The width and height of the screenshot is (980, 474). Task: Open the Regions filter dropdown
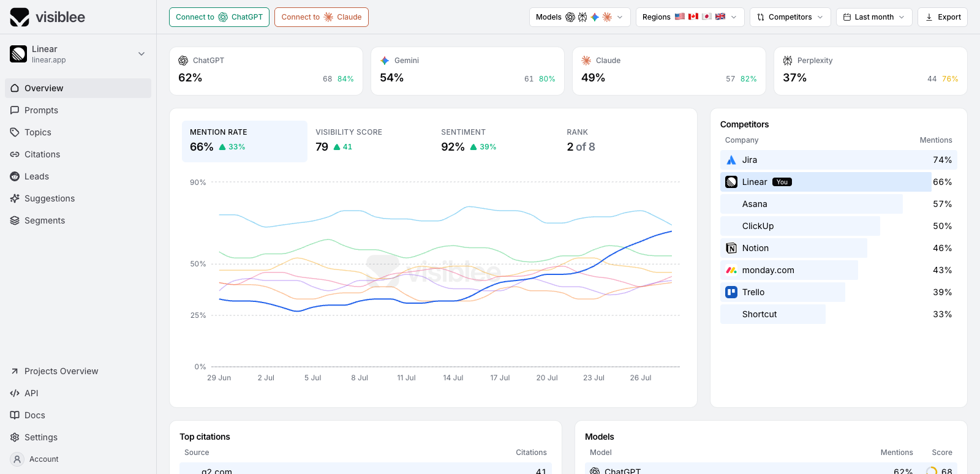pos(690,17)
